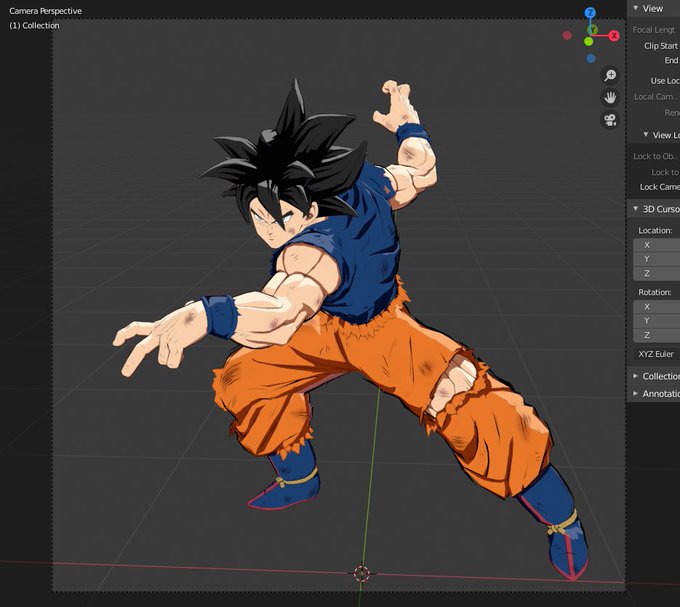
Task: Click the Rotation Y field
Action: point(657,320)
